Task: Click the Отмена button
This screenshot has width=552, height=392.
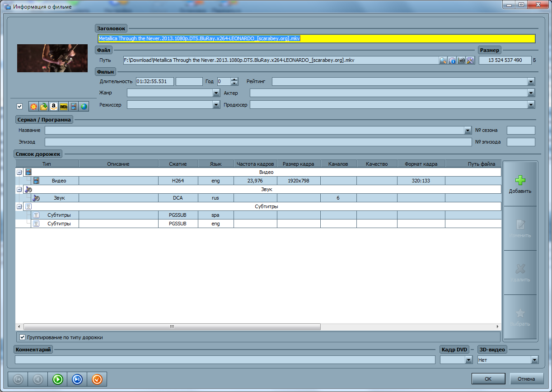Action: point(526,379)
